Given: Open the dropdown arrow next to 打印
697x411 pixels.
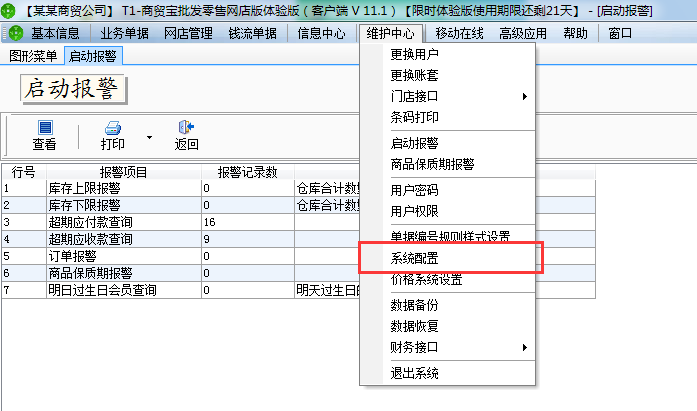Looking at the screenshot, I should [x=149, y=137].
